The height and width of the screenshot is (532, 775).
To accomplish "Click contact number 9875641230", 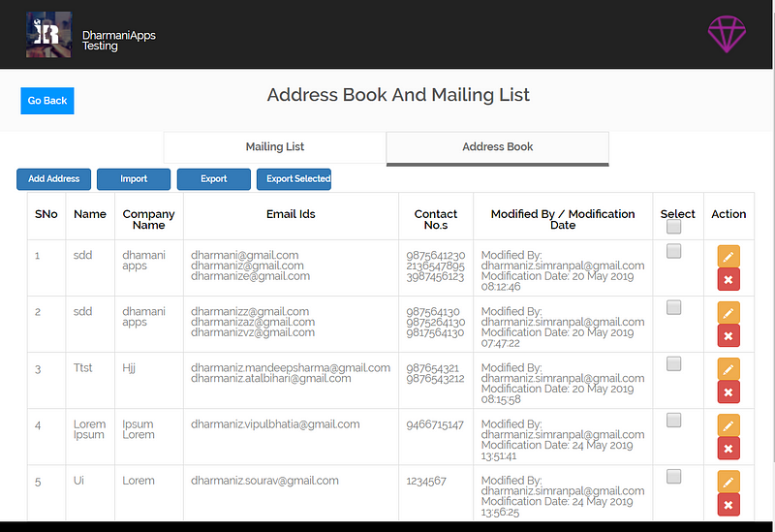I will coord(435,256).
